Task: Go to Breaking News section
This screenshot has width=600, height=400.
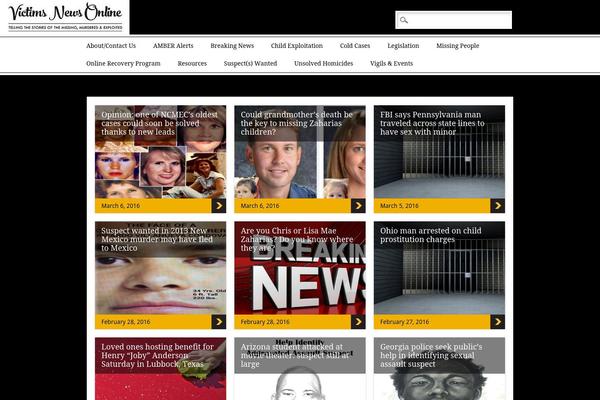Action: (x=232, y=46)
